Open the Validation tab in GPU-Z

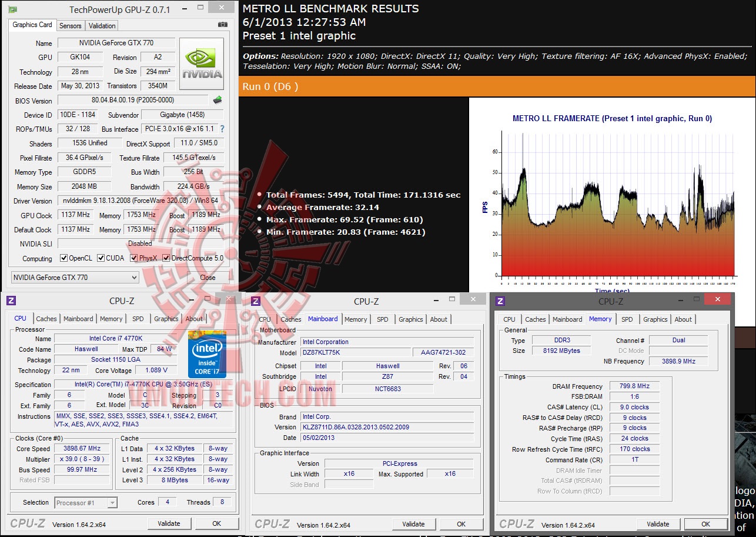click(102, 26)
